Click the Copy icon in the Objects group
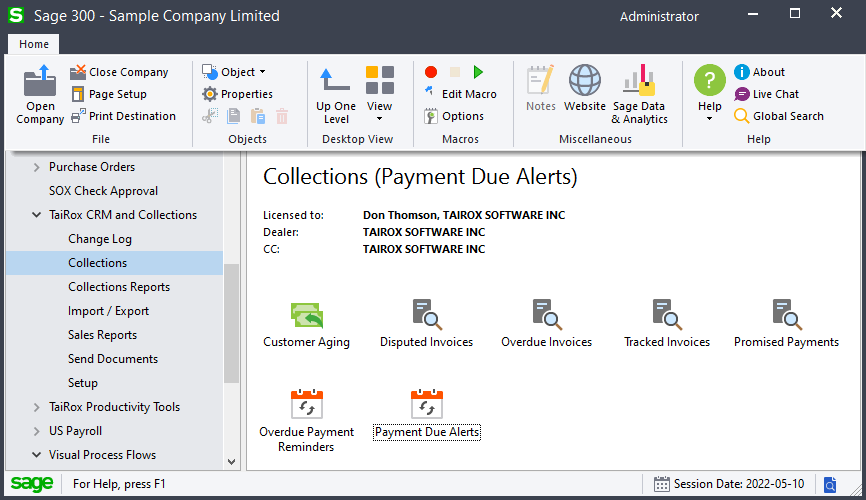This screenshot has height=500, width=866. (234, 116)
